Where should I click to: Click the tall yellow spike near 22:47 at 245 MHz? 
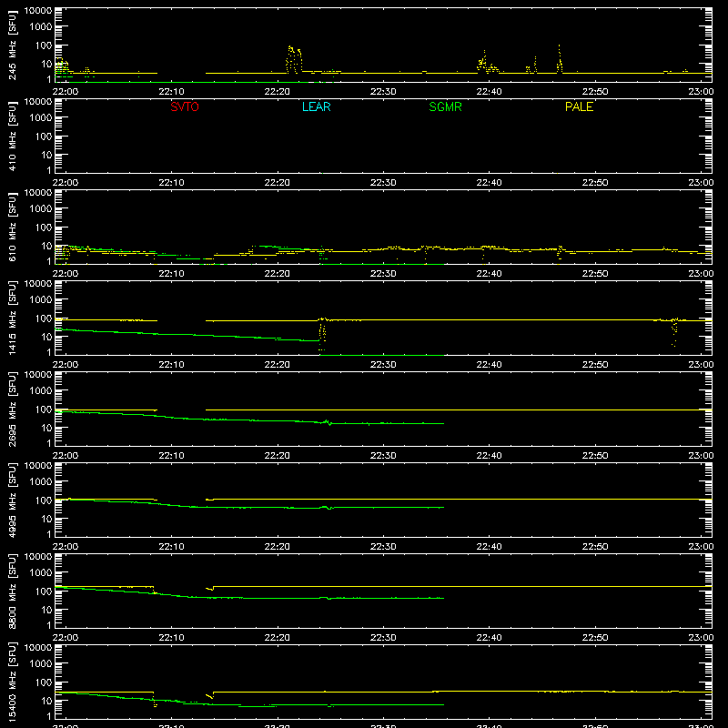[x=560, y=59]
